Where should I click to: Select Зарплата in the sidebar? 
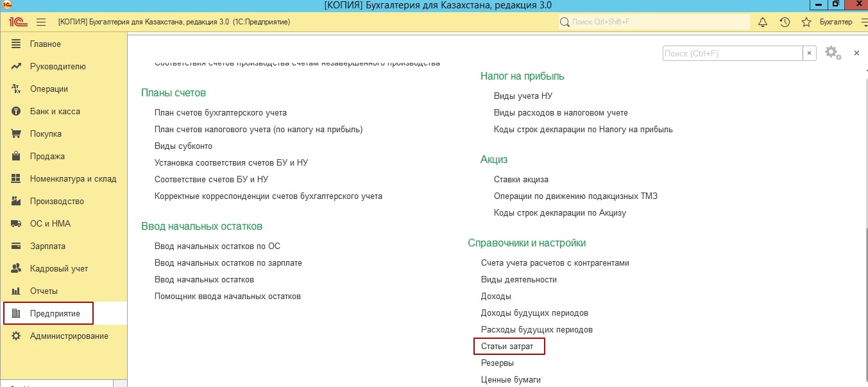pos(47,246)
